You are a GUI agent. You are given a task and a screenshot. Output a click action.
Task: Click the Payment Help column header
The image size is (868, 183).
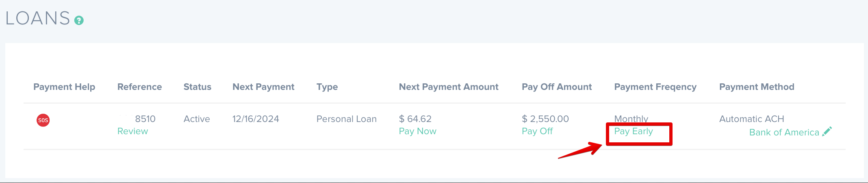click(64, 87)
